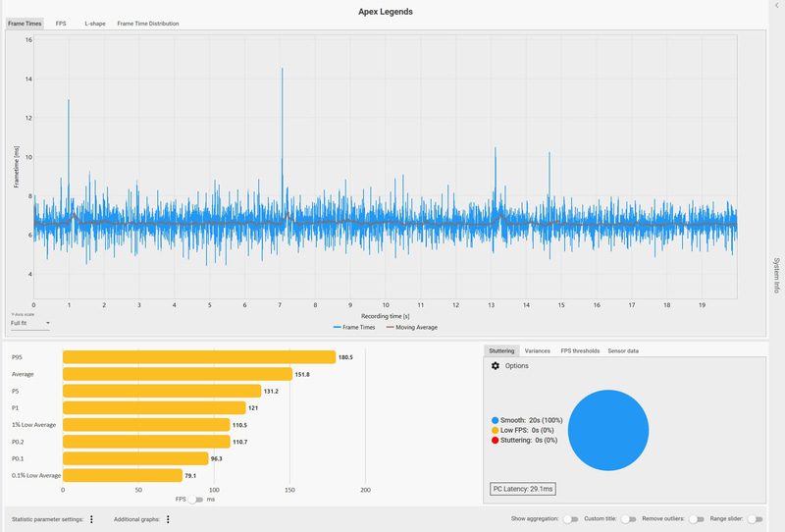The width and height of the screenshot is (785, 532).
Task: Click the PC Latency 29.1ms box
Action: pyautogui.click(x=523, y=489)
